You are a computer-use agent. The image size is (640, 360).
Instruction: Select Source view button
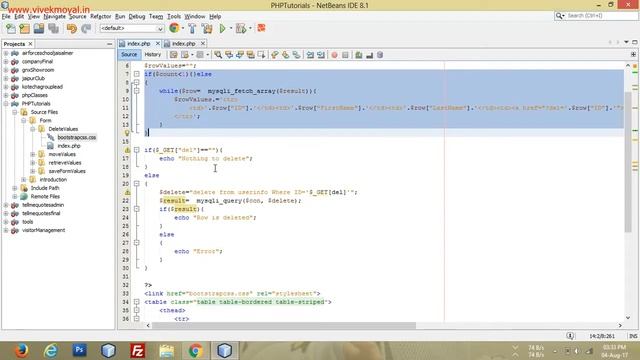(129, 55)
